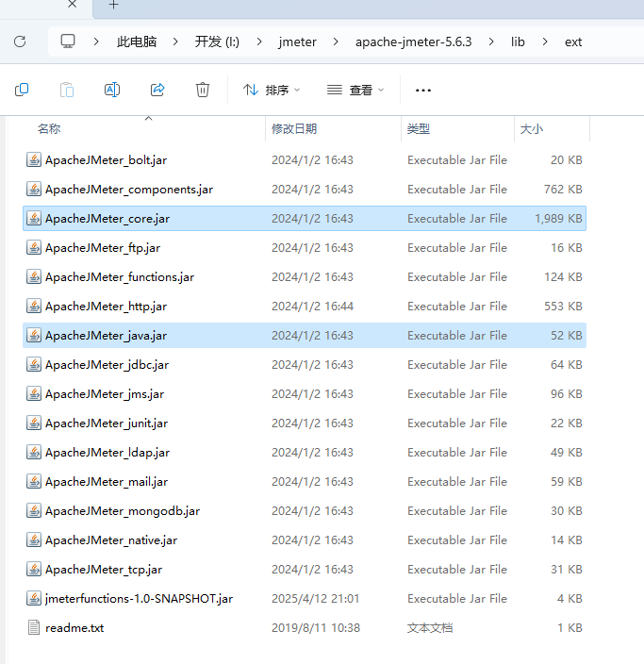Open a new tab with plus button
The image size is (644, 664).
[113, 5]
